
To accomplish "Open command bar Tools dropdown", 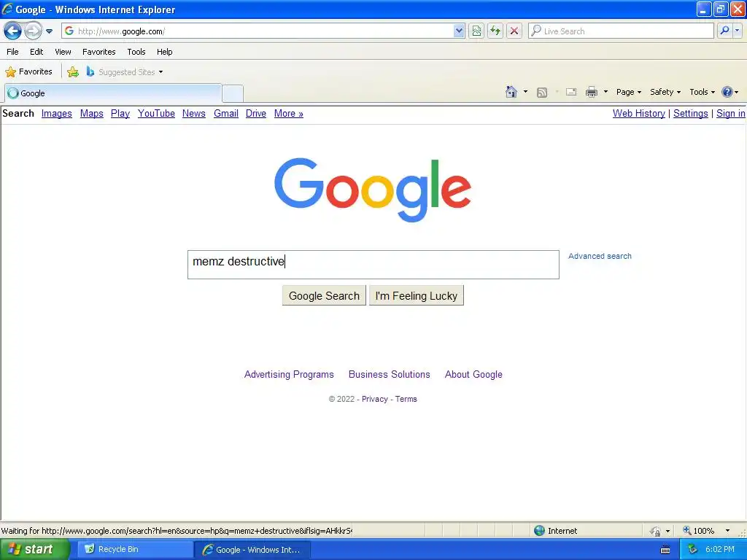I will pyautogui.click(x=702, y=92).
